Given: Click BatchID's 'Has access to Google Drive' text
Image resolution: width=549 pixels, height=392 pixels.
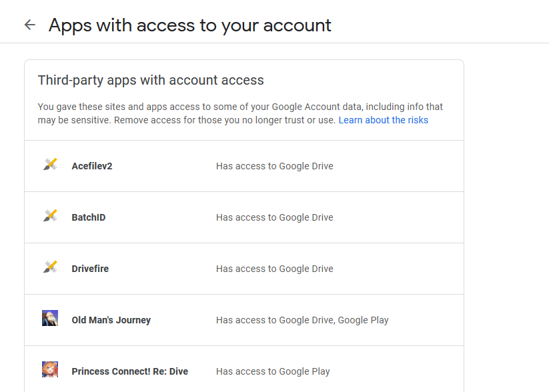Looking at the screenshot, I should [275, 217].
